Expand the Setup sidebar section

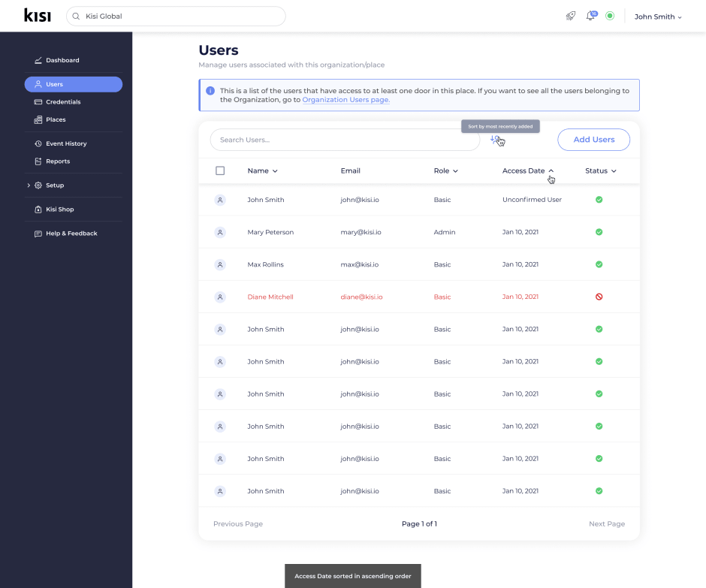pos(29,185)
